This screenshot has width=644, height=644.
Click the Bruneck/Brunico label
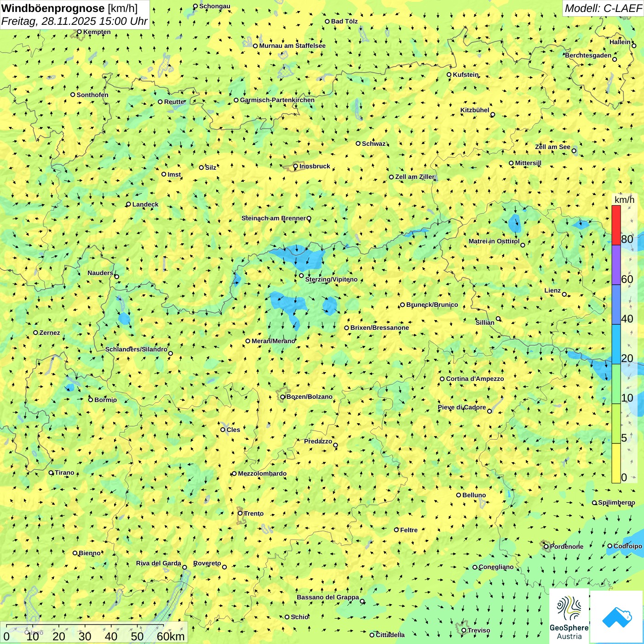pyautogui.click(x=432, y=305)
